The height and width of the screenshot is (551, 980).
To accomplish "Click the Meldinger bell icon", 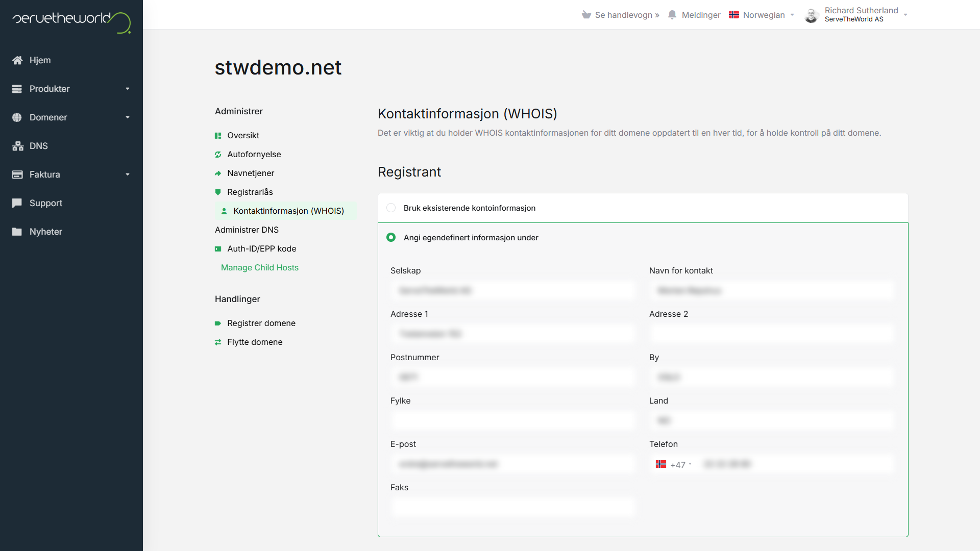I will click(672, 15).
